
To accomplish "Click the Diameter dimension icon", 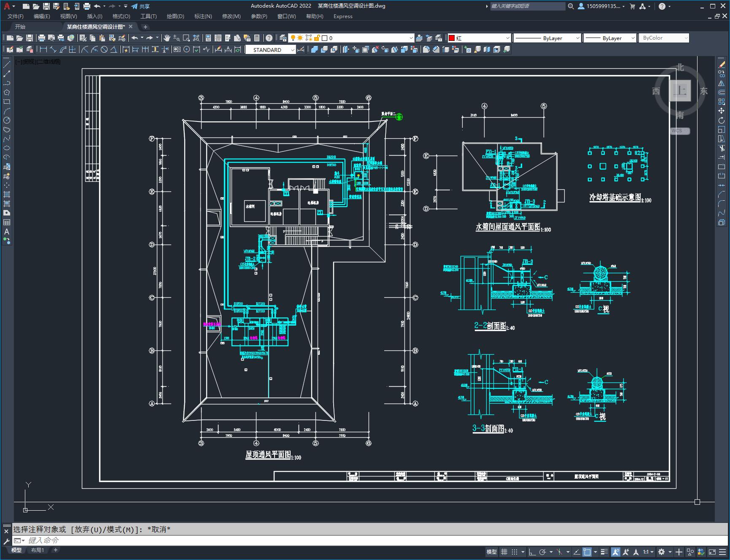I will point(104,49).
